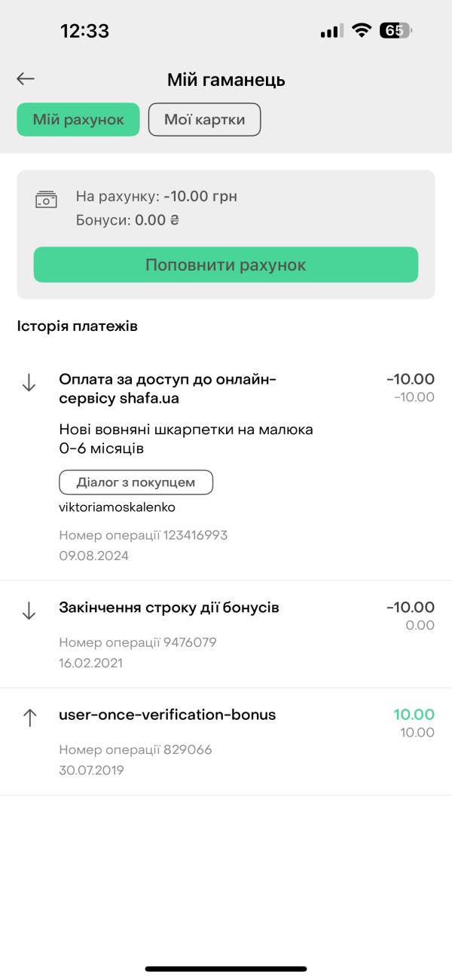This screenshot has height=980, width=452.
Task: Tap the green 10.00 bonus amount
Action: [414, 715]
